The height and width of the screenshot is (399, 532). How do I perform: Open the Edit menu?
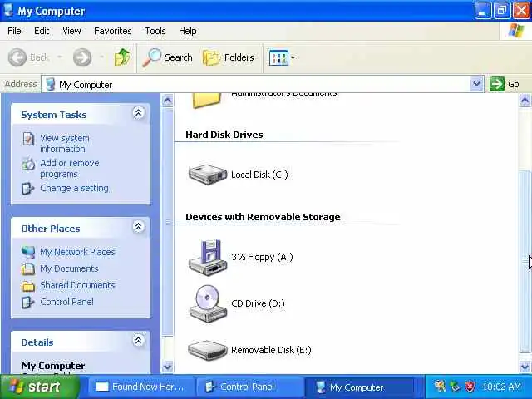pyautogui.click(x=42, y=31)
